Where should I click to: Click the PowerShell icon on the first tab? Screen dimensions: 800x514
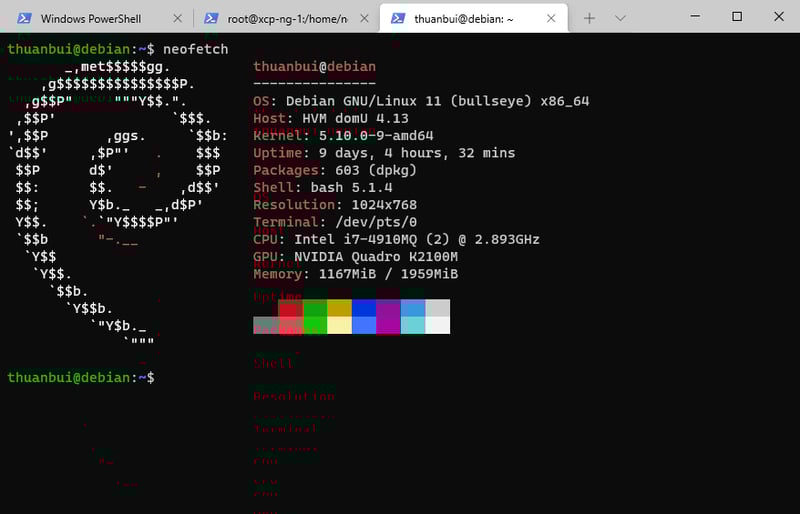21,18
